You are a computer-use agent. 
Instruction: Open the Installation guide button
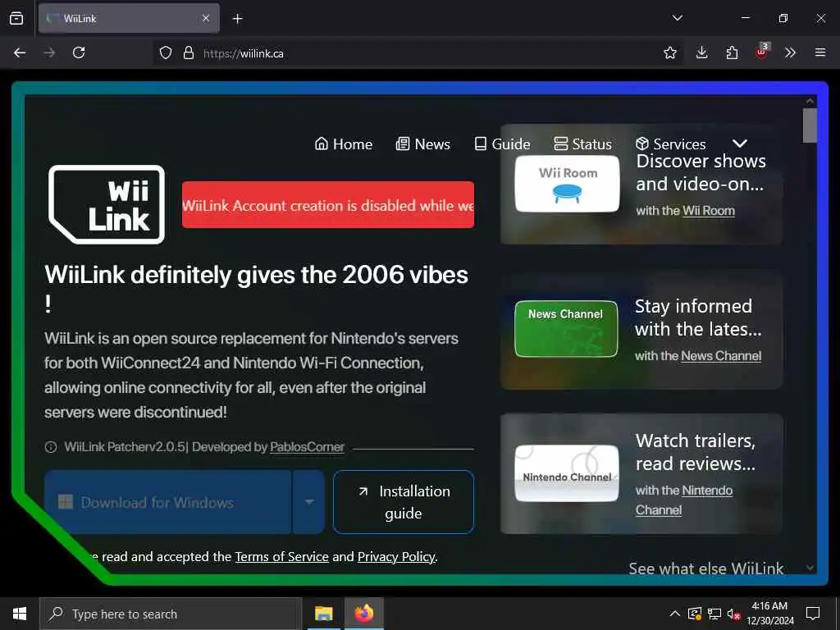coord(404,502)
